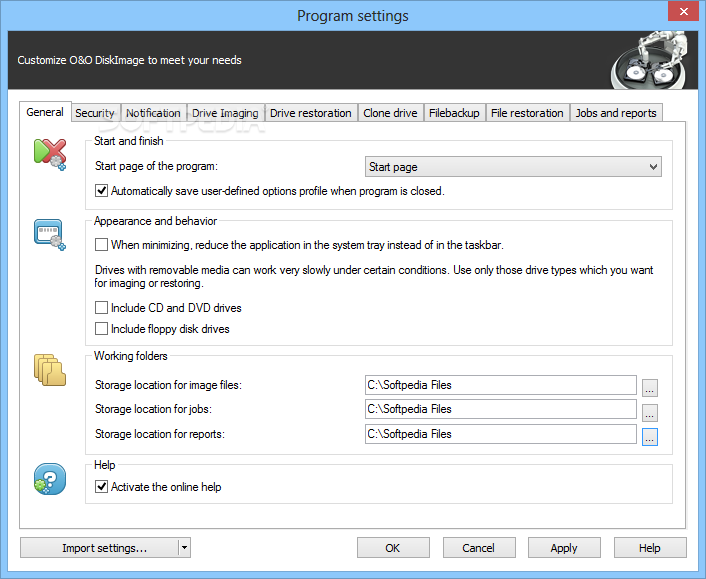Switch to the Notification tab
Image resolution: width=706 pixels, height=579 pixels.
click(153, 113)
